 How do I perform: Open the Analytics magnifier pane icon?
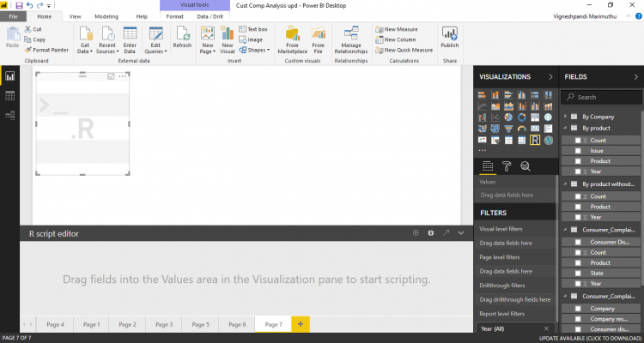pyautogui.click(x=525, y=166)
